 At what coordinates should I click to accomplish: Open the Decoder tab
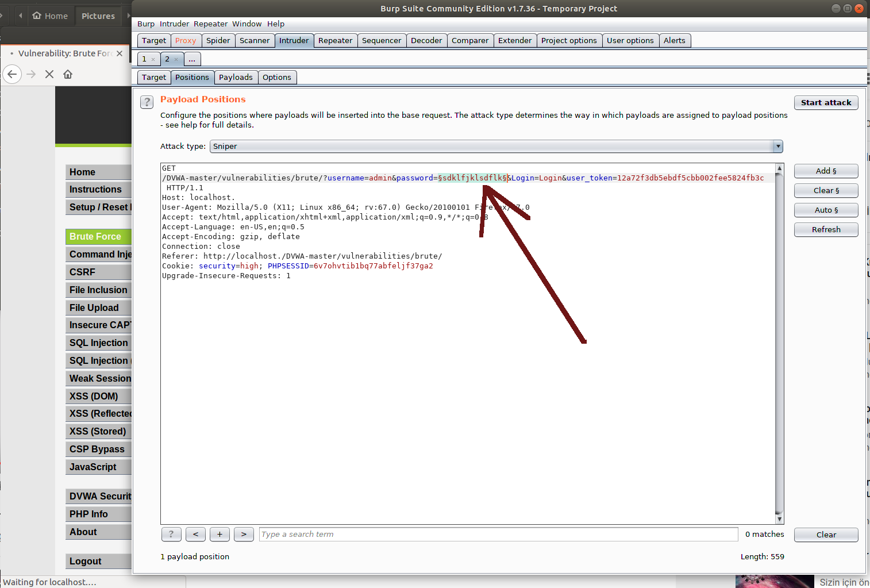tap(426, 40)
